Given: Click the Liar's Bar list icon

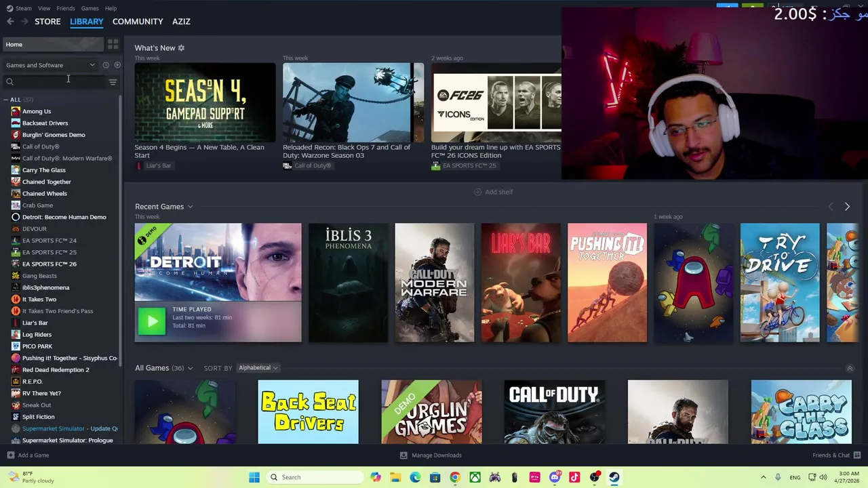Looking at the screenshot, I should 16,323.
